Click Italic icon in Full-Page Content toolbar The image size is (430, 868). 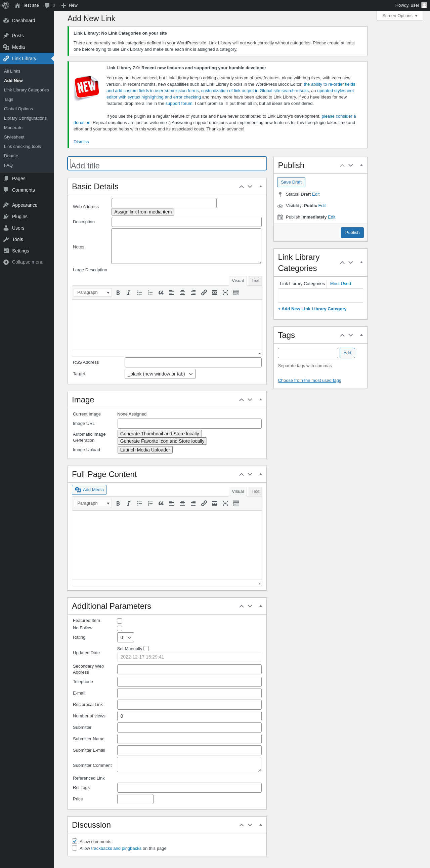(129, 503)
